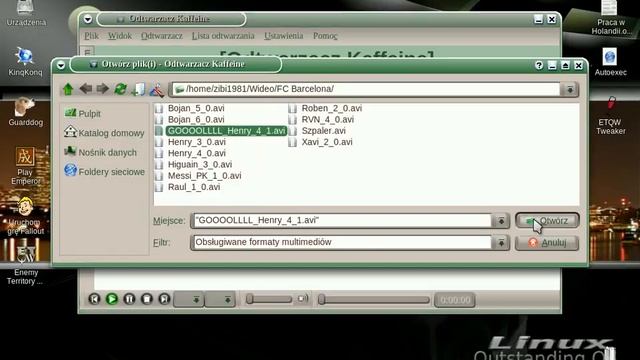
Task: Open the Odtwarzacz menu in Kaffeine
Action: click(162, 36)
